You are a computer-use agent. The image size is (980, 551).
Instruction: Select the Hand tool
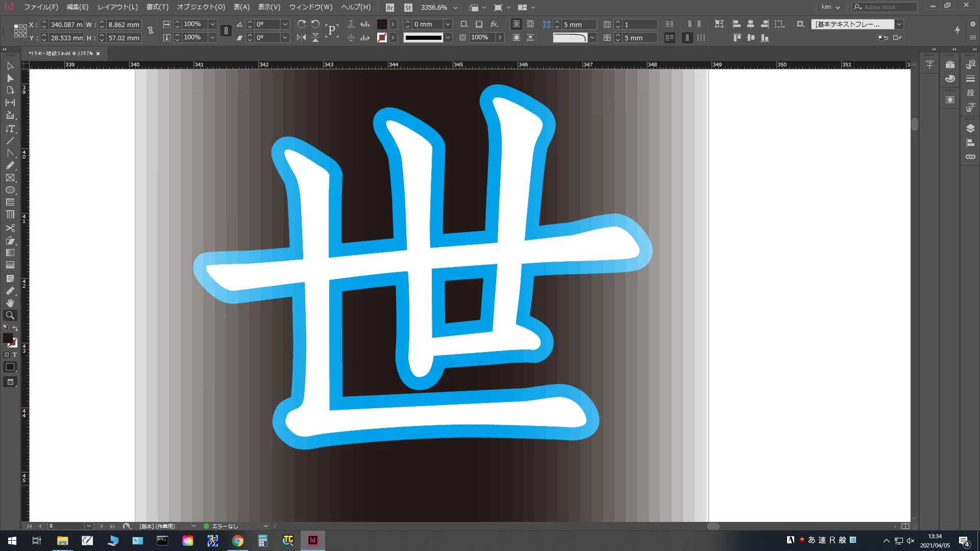point(10,303)
